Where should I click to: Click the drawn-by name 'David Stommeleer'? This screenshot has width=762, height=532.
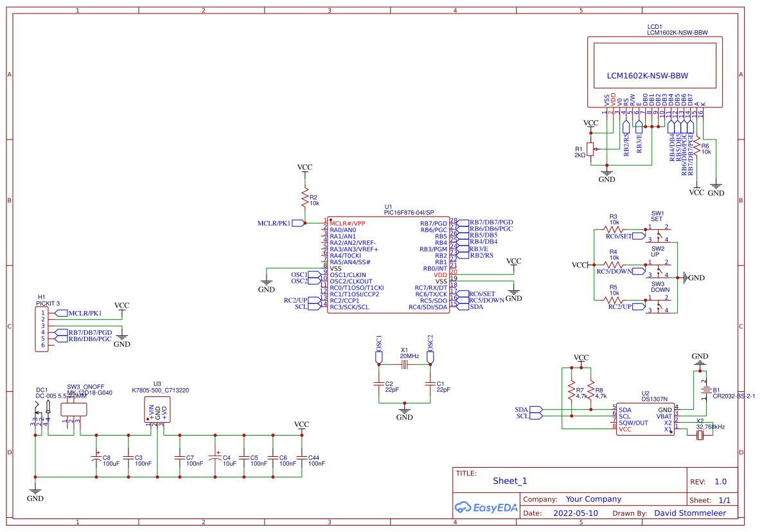[690, 513]
